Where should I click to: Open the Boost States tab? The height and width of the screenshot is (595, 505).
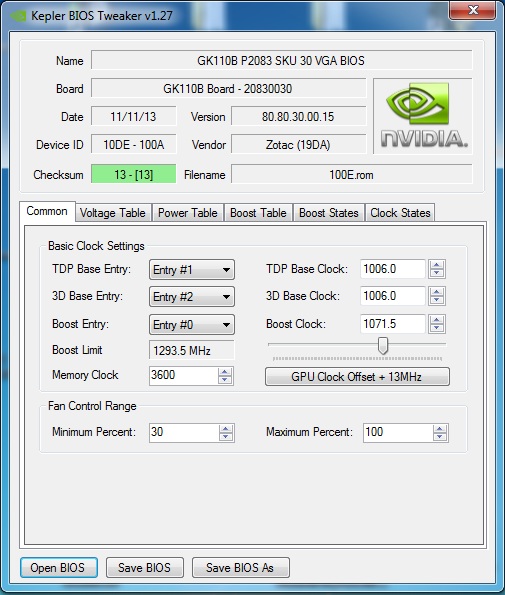coord(329,213)
